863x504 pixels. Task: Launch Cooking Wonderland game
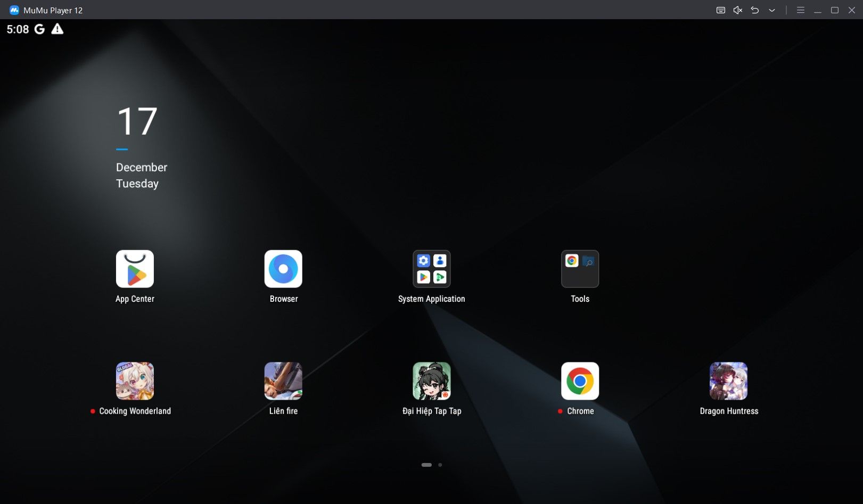(135, 381)
